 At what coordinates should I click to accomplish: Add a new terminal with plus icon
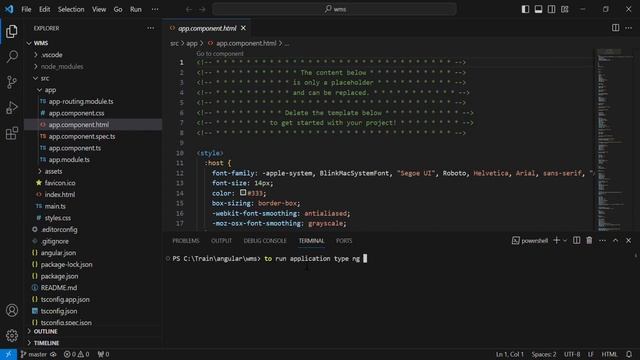coord(556,240)
